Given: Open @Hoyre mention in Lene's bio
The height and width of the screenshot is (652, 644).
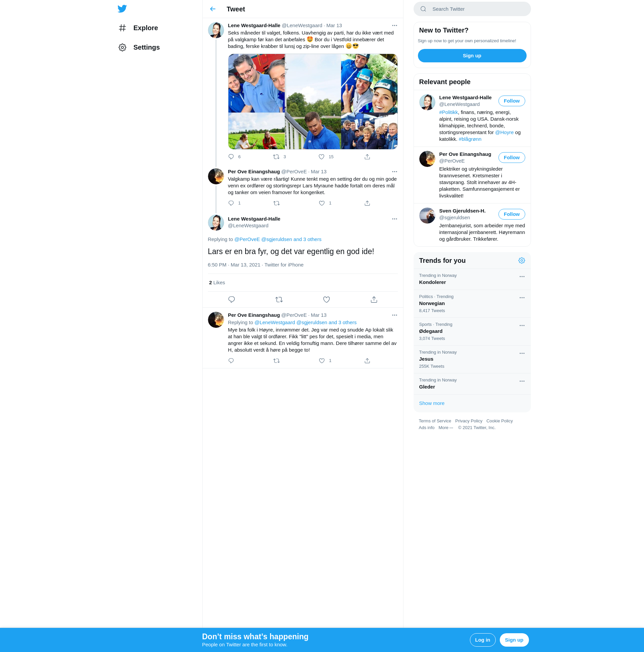Looking at the screenshot, I should 504,133.
